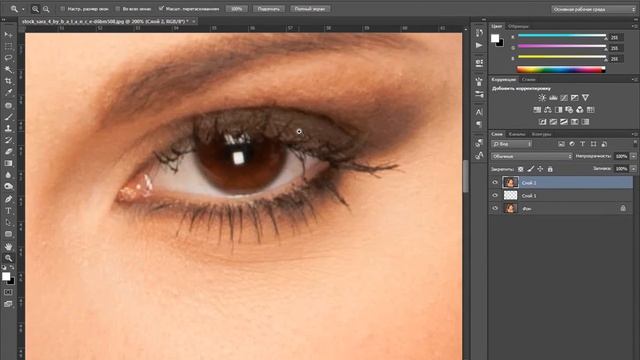The image size is (640, 360).
Task: Switch to the Channels tab
Action: (517, 134)
